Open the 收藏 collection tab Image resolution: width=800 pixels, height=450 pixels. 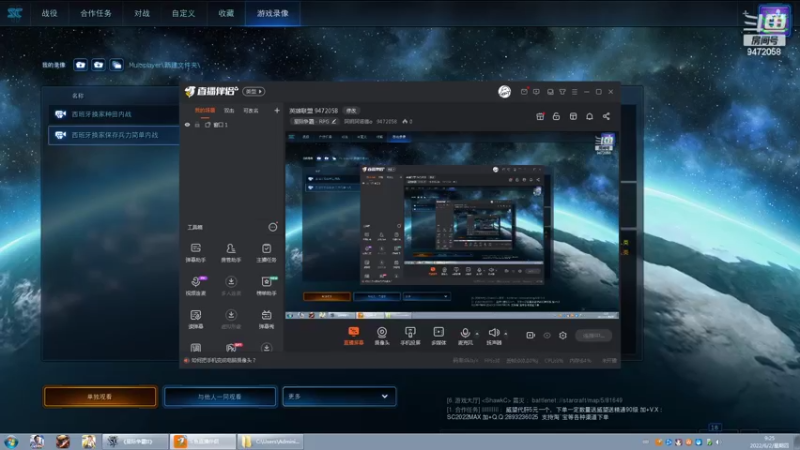226,13
